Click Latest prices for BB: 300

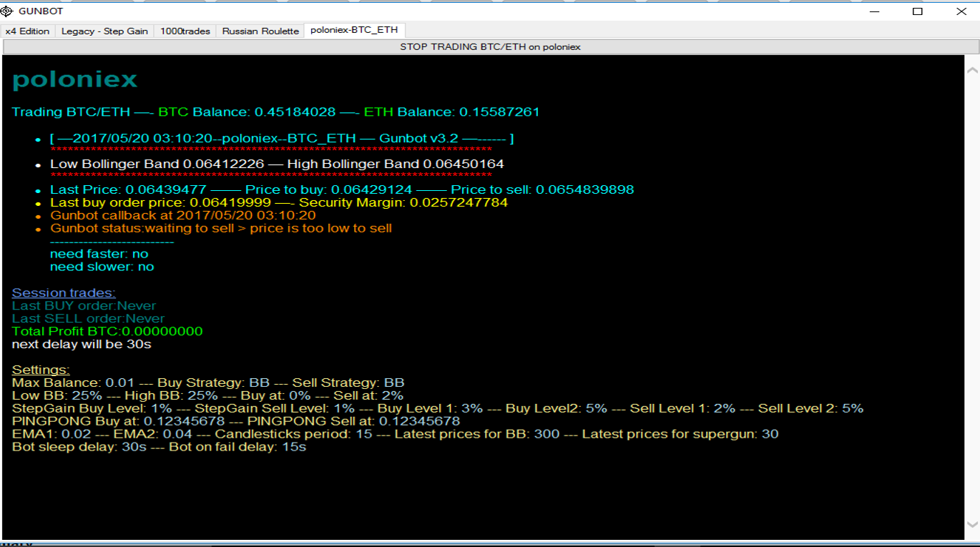coord(478,434)
